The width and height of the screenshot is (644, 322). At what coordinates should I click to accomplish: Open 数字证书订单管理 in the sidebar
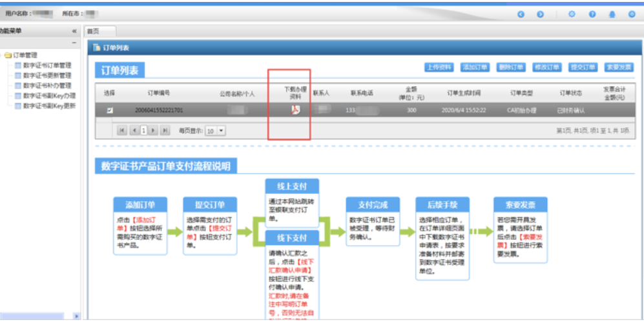[47, 65]
